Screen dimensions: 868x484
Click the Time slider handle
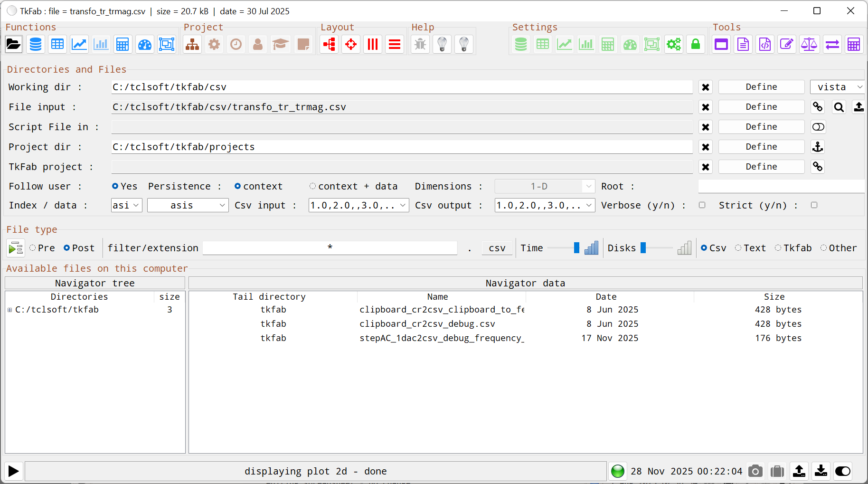[576, 248]
